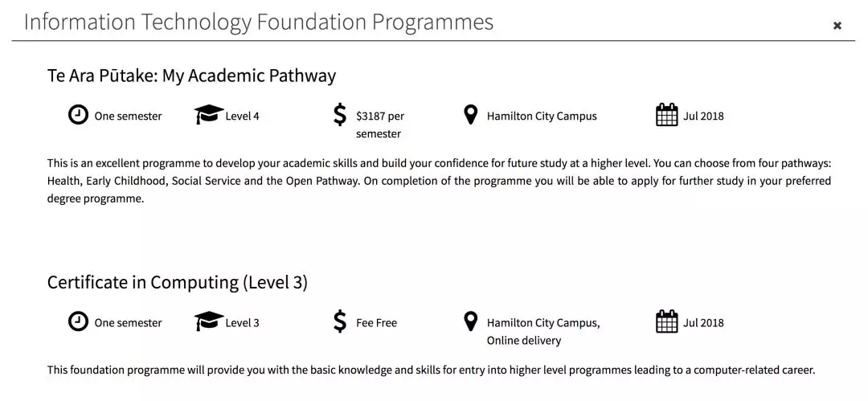The height and width of the screenshot is (401, 868).
Task: Click graduation cap icon beside Level 4
Action: 209,115
